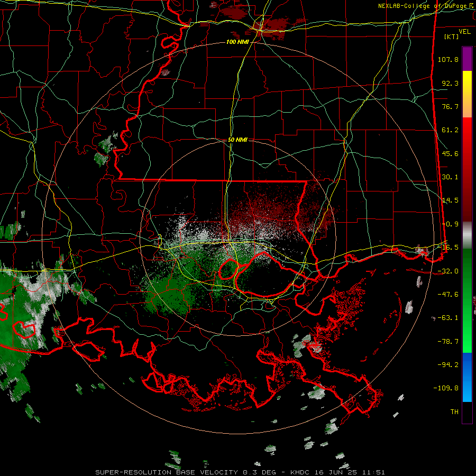Image resolution: width=476 pixels, height=476 pixels.
Task: Click the -16.5 legend value
Action: click(448, 248)
